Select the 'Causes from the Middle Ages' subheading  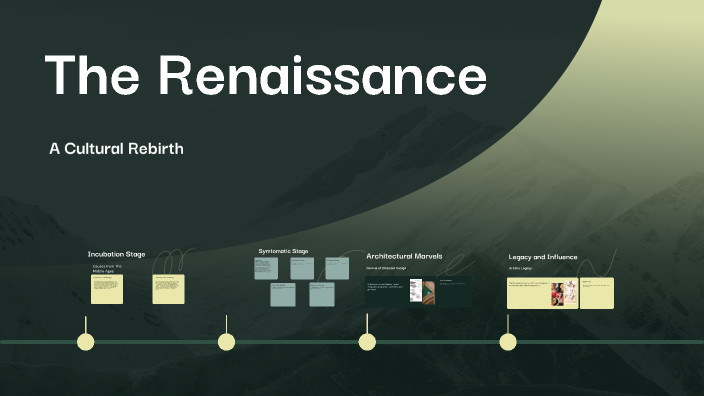[x=107, y=268]
